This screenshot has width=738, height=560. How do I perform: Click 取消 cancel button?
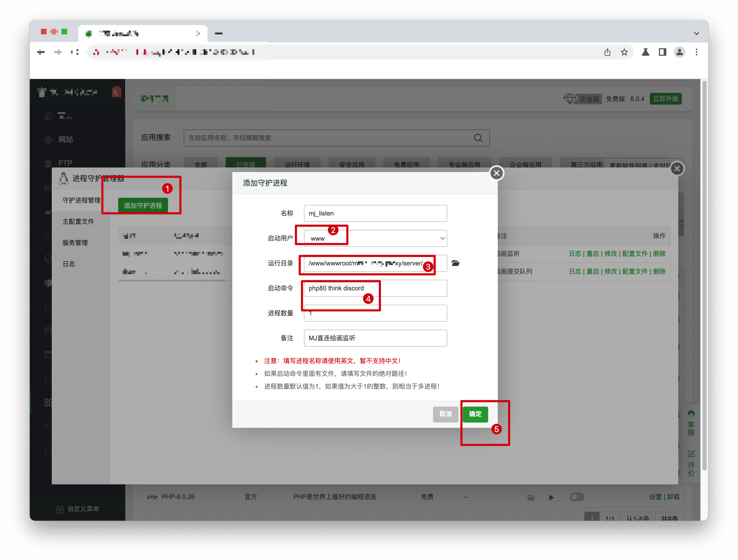(445, 414)
